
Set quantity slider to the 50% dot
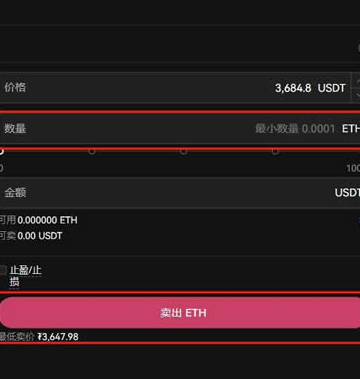[x=183, y=152]
